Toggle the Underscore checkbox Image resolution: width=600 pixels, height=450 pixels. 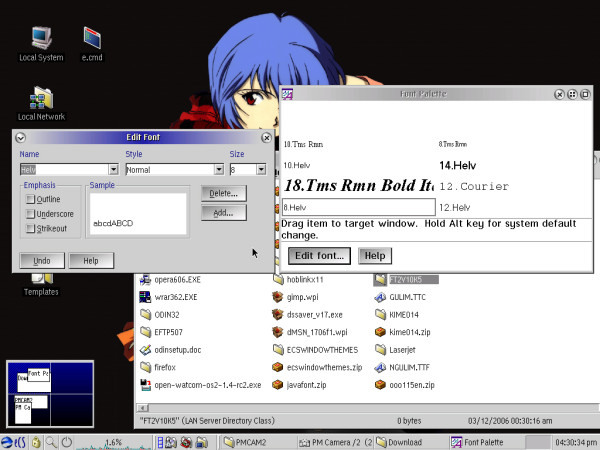(31, 214)
